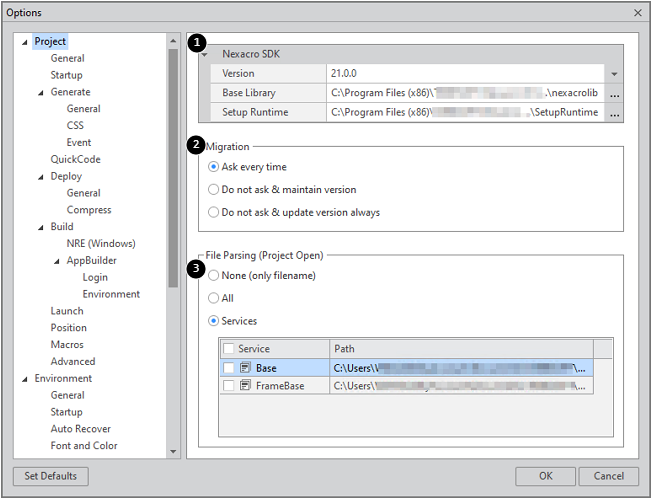Click the tree panel scrollbar down arrow
This screenshot has width=652, height=499.
point(173,452)
